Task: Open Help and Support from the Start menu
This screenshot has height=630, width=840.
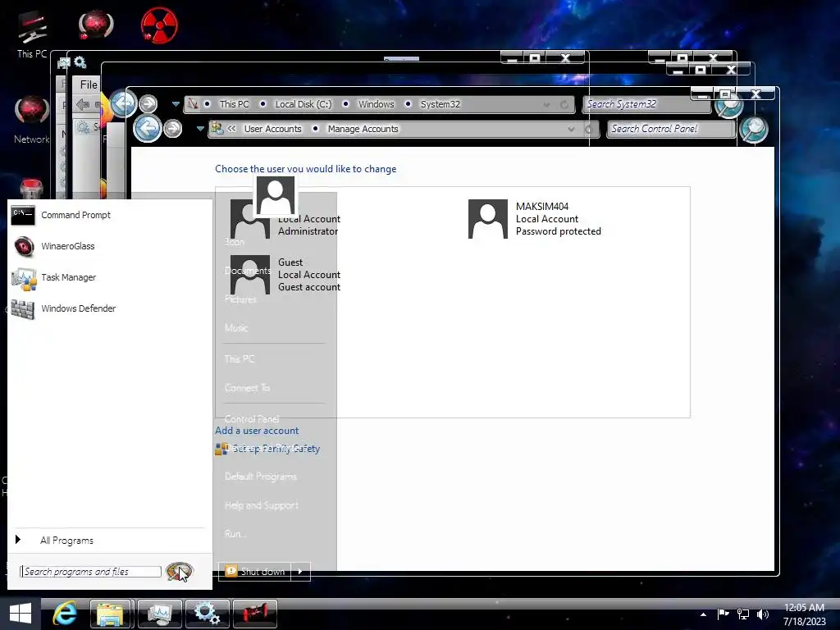Action: coord(262,504)
